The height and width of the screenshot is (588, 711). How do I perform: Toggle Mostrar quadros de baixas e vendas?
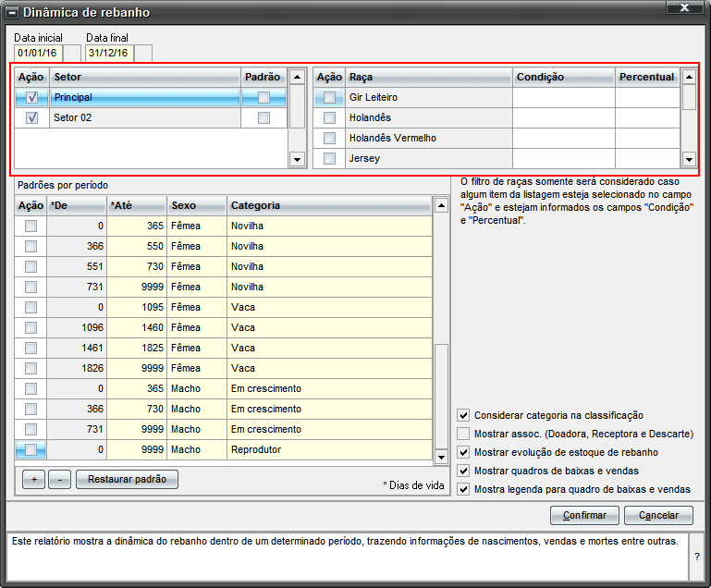463,471
